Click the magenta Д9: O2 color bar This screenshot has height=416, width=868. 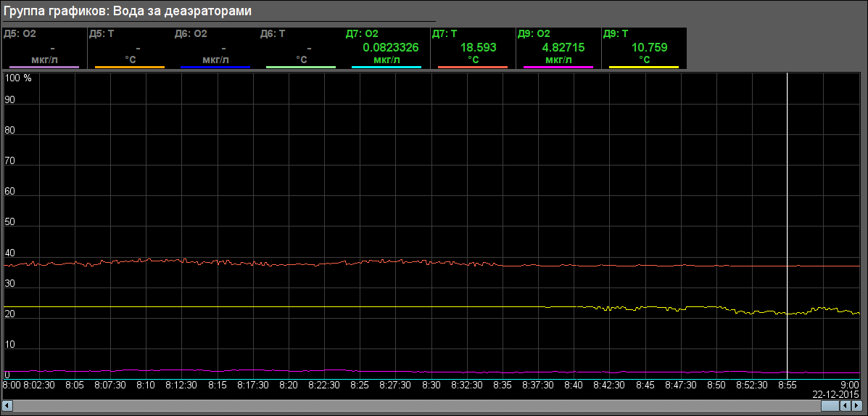(x=558, y=67)
